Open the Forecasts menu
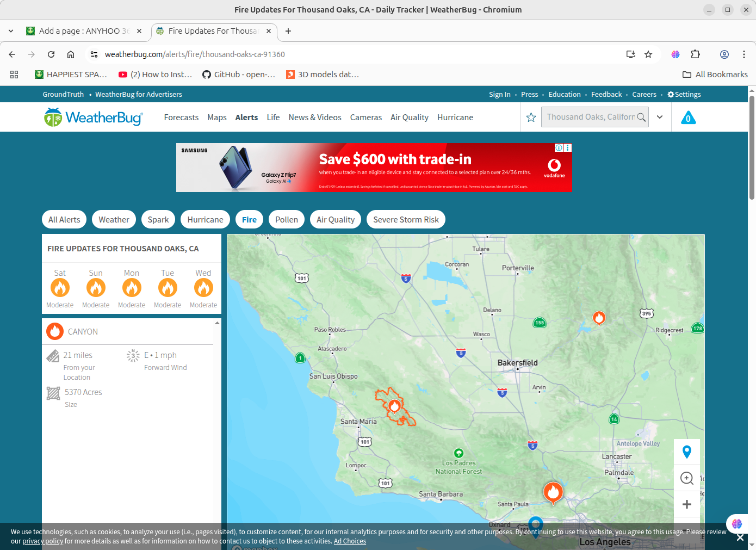Screen dimensions: 756x550 tap(181, 118)
